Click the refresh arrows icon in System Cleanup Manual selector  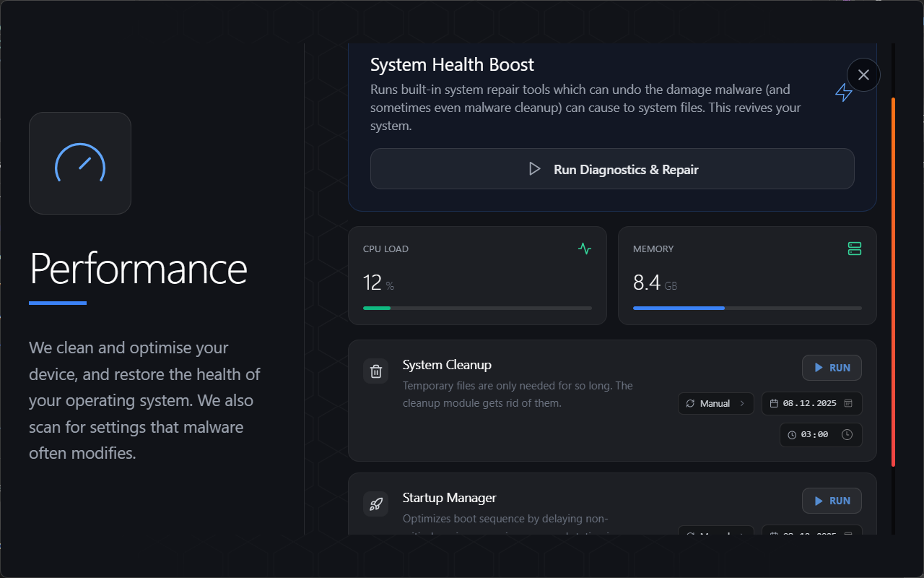point(690,403)
